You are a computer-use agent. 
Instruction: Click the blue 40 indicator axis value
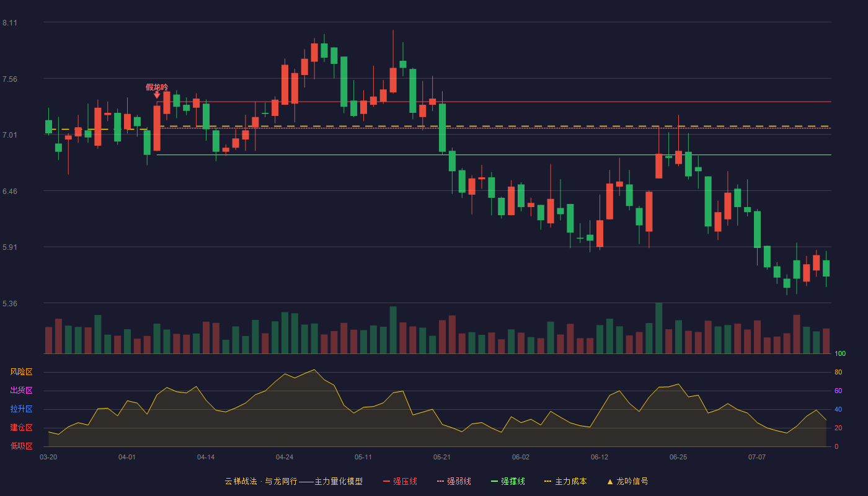838,409
